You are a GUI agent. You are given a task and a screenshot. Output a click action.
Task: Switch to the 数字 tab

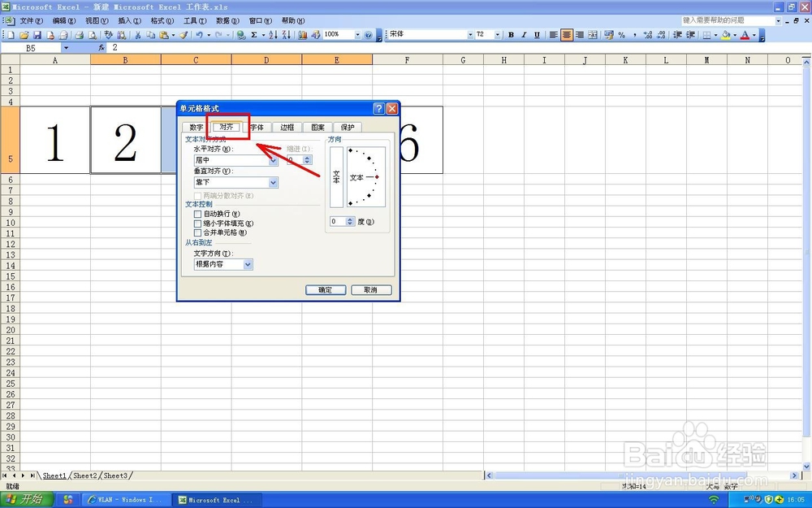coord(197,128)
